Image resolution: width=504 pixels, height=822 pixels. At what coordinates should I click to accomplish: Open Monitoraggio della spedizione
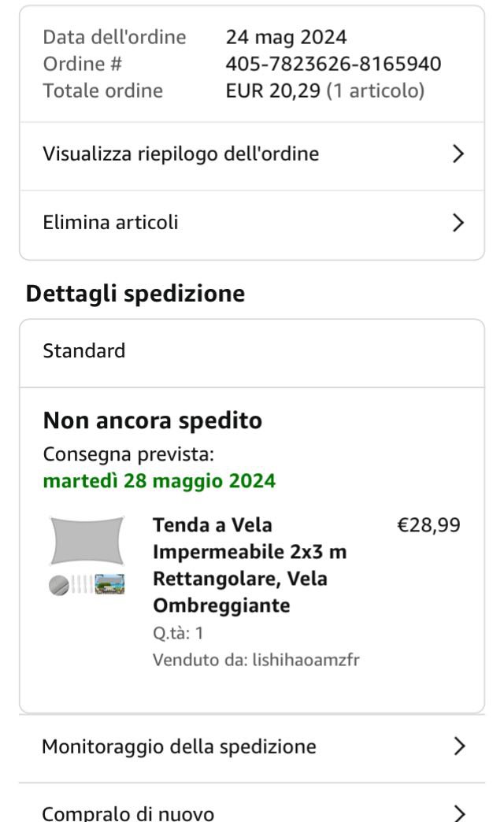179,746
